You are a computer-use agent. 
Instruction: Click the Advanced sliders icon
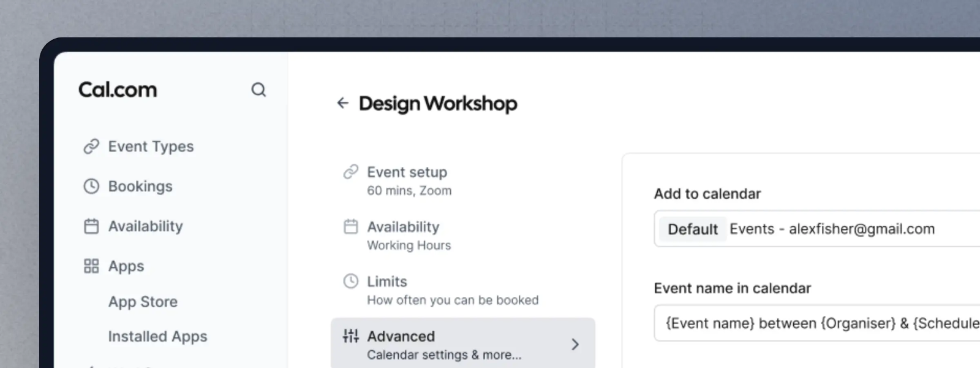tap(350, 336)
